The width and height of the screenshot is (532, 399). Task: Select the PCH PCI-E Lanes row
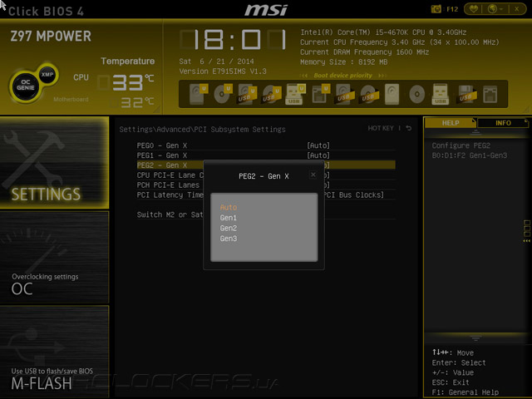click(266, 185)
